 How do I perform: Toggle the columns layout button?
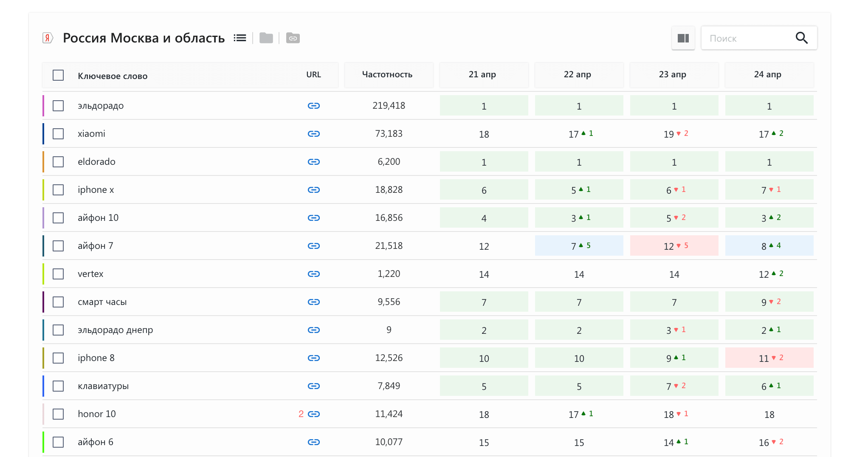[683, 38]
